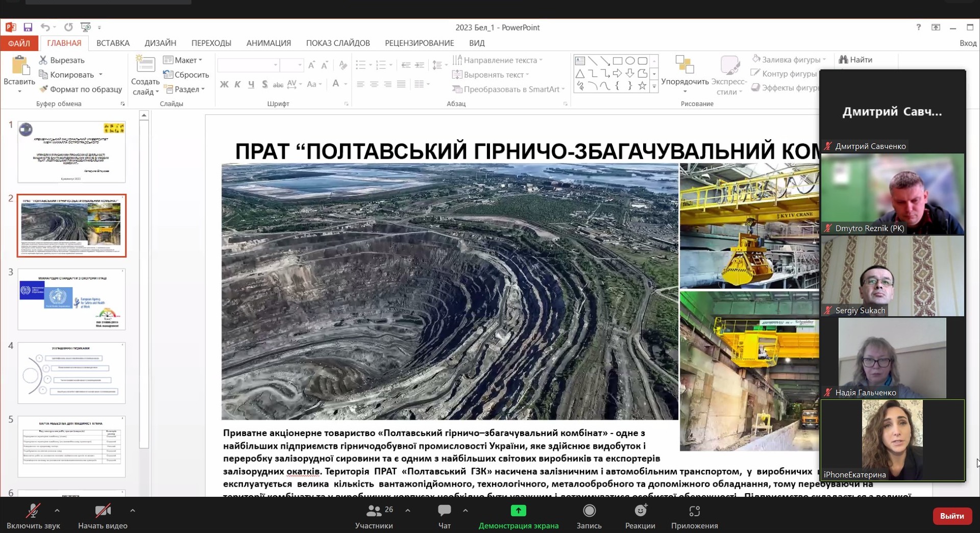Viewport: 980px width, 533px height.
Task: Switch to the ВСТАВКА ribbon tab
Action: pos(113,43)
